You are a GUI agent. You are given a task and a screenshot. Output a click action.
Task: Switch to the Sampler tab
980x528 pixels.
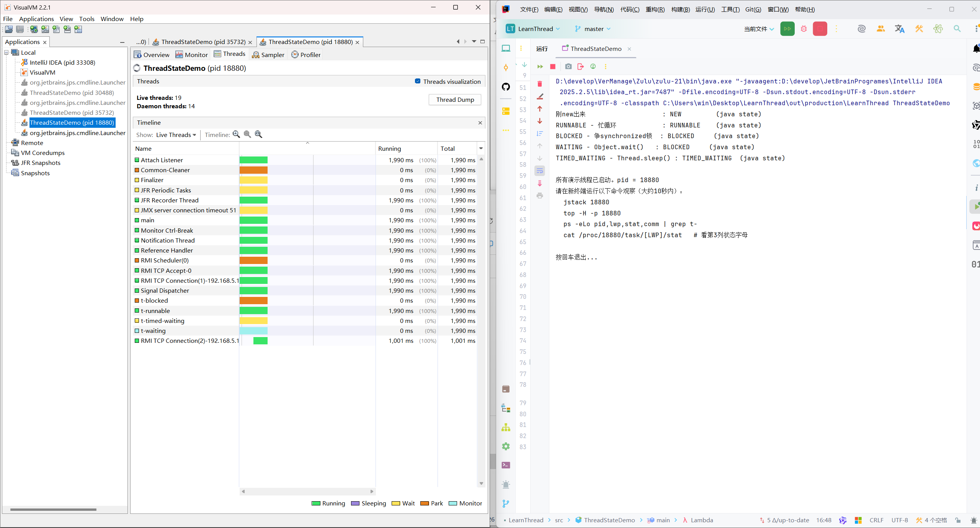(268, 55)
